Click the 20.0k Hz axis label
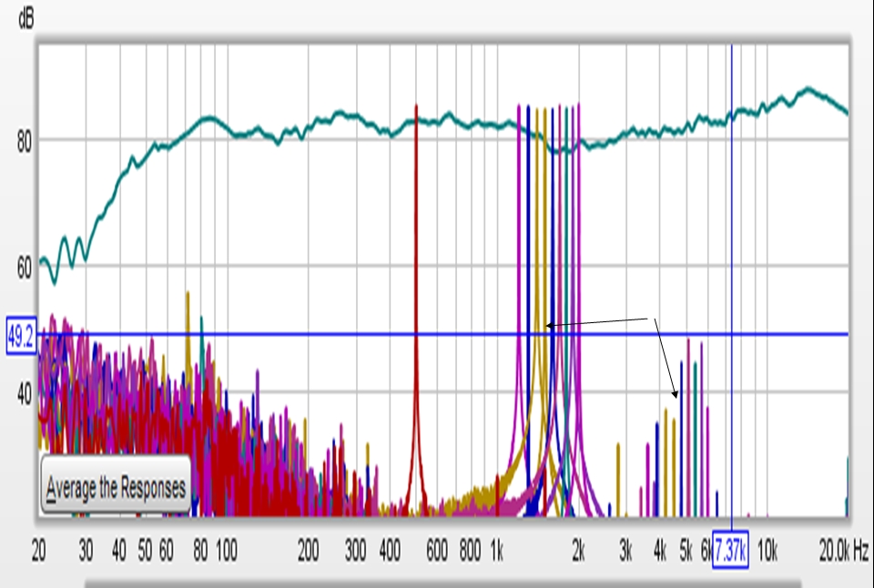Viewport: 874px width, 588px height. [843, 551]
